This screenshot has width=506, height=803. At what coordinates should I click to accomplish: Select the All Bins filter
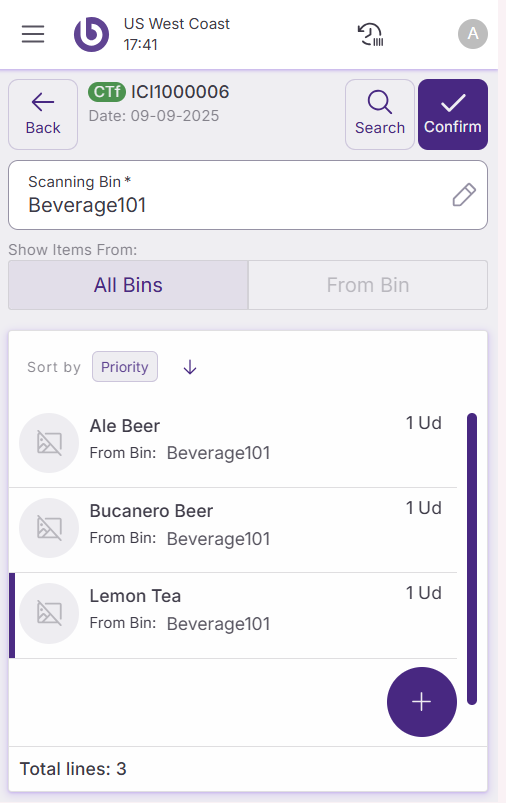pos(128,285)
